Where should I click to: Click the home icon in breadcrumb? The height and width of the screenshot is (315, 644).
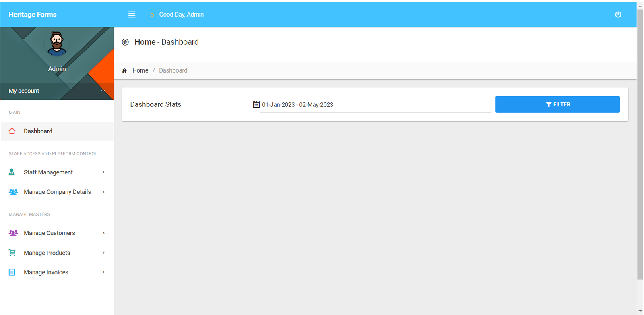tap(124, 70)
